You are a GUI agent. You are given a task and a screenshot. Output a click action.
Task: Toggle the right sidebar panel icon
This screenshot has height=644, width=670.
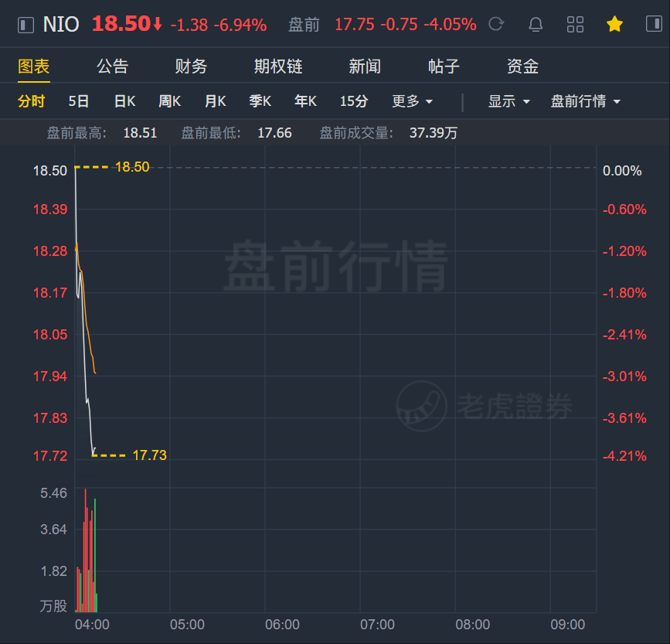[x=654, y=23]
